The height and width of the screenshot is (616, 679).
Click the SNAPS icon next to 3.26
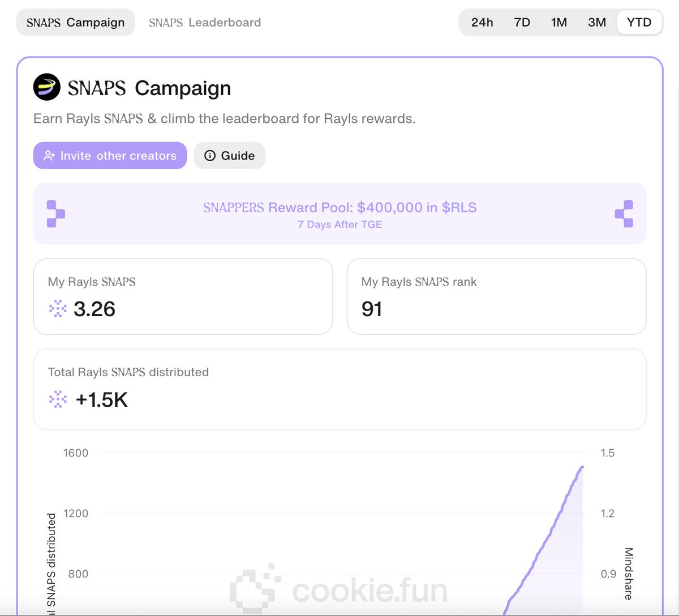(58, 309)
